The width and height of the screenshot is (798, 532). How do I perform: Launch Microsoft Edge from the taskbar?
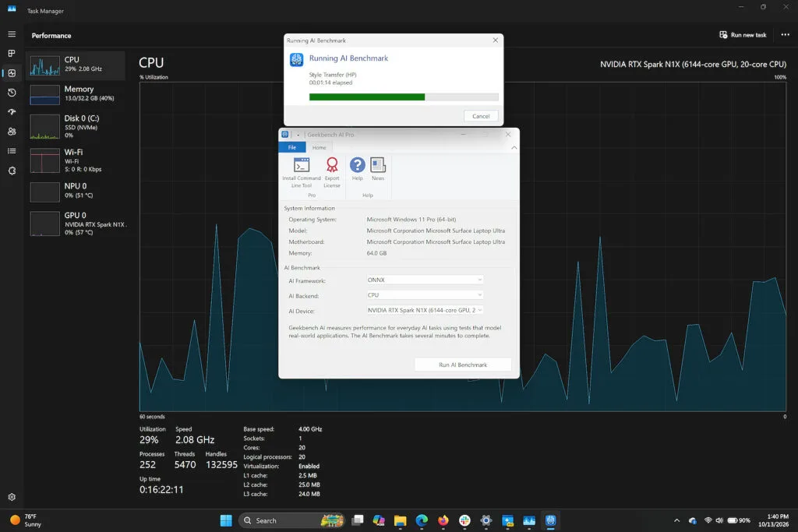click(x=422, y=520)
